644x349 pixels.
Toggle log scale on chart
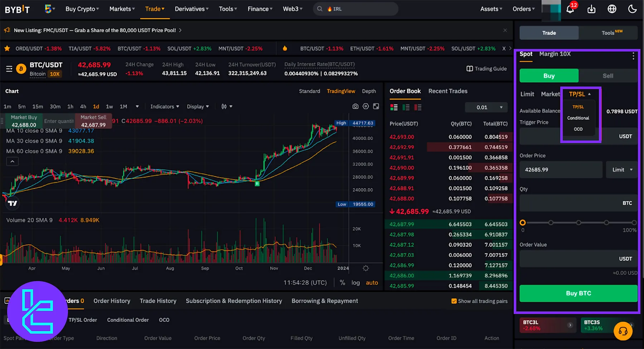click(x=356, y=282)
